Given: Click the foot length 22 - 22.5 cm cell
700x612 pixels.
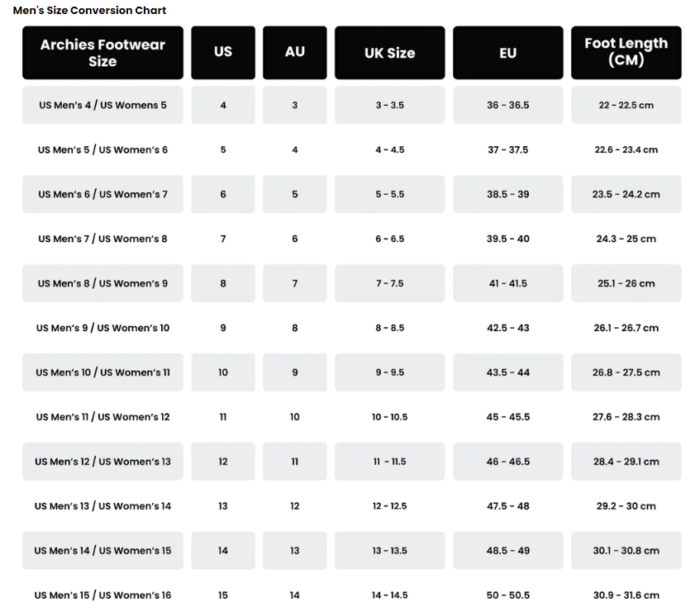Looking at the screenshot, I should [x=626, y=106].
